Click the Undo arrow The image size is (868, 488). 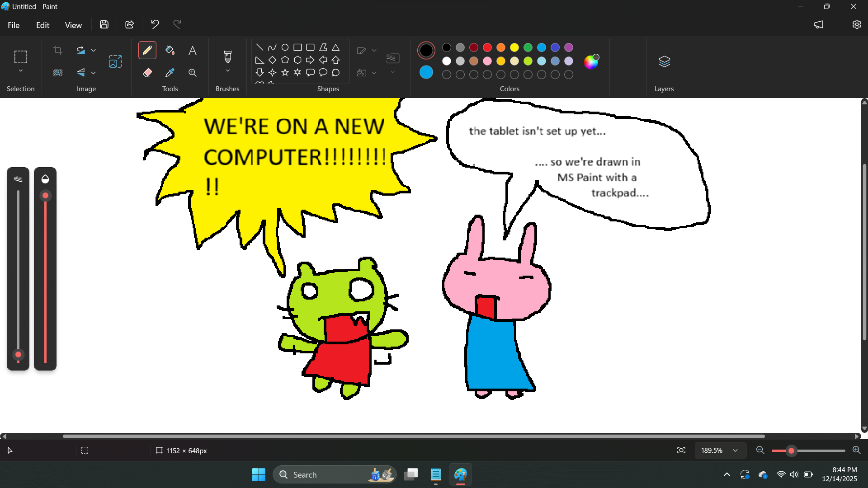155,24
